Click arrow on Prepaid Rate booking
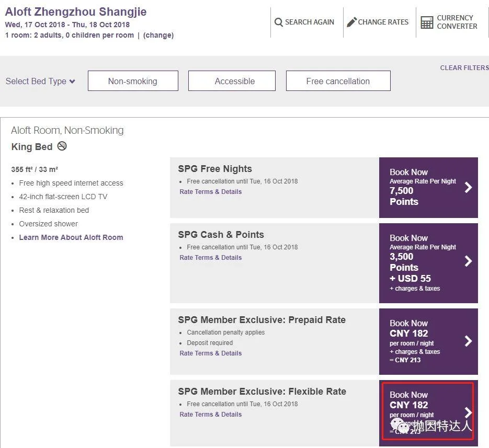 point(468,341)
